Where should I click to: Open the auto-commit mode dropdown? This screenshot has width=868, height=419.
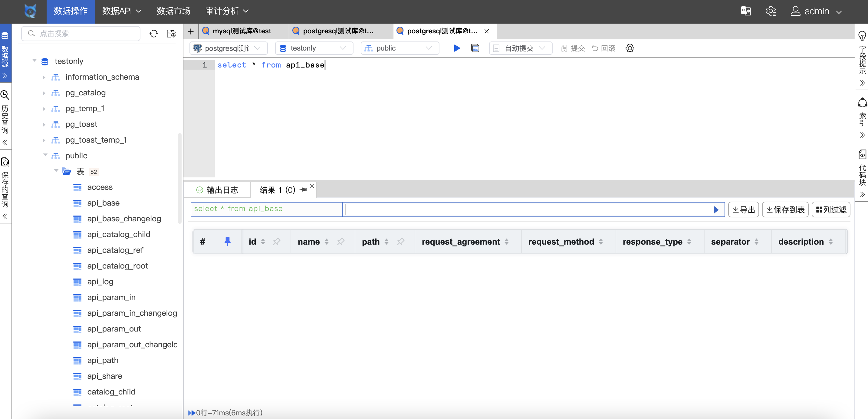coord(520,48)
